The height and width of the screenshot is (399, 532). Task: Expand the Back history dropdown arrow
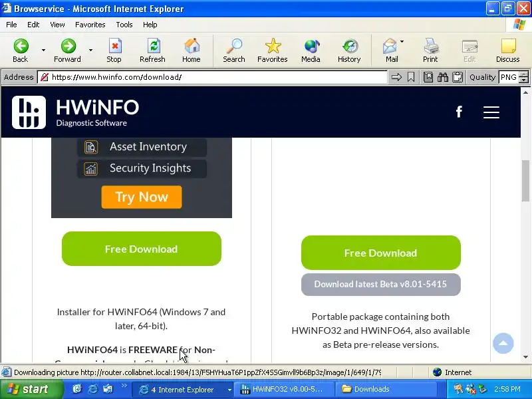pos(43,51)
